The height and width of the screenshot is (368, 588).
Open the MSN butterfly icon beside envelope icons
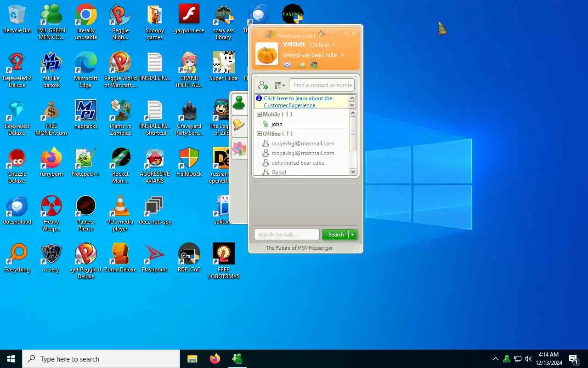pyautogui.click(x=314, y=65)
